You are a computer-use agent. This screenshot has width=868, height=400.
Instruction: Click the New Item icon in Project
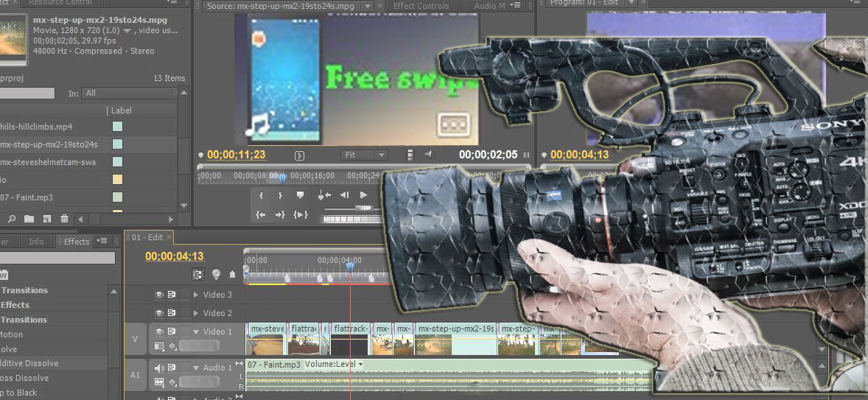(47, 219)
